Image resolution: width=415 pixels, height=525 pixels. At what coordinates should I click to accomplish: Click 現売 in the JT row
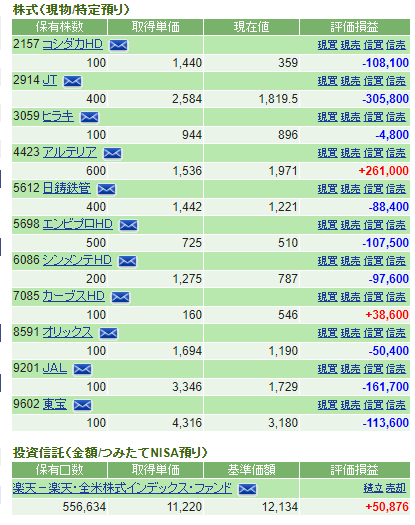[x=350, y=81]
